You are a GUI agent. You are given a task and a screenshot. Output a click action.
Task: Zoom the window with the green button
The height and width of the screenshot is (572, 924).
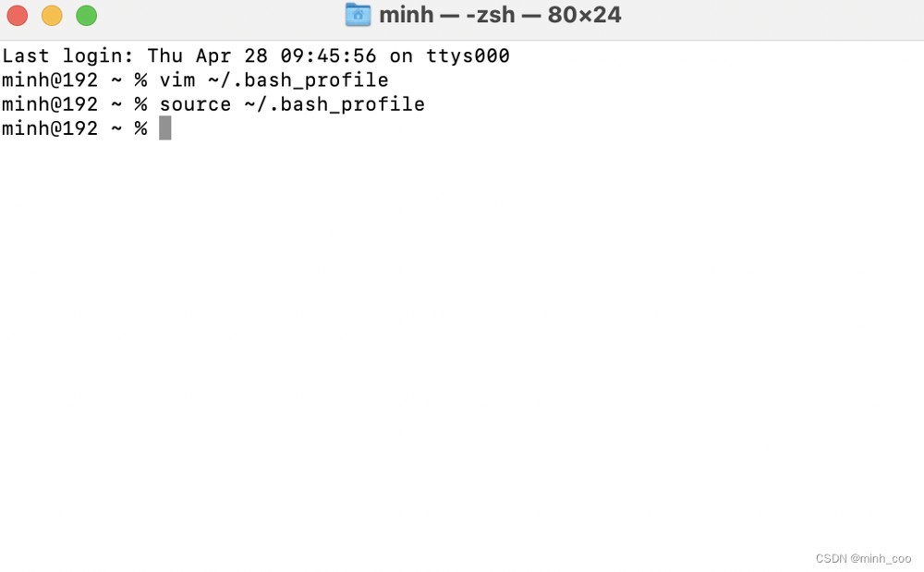coord(87,16)
